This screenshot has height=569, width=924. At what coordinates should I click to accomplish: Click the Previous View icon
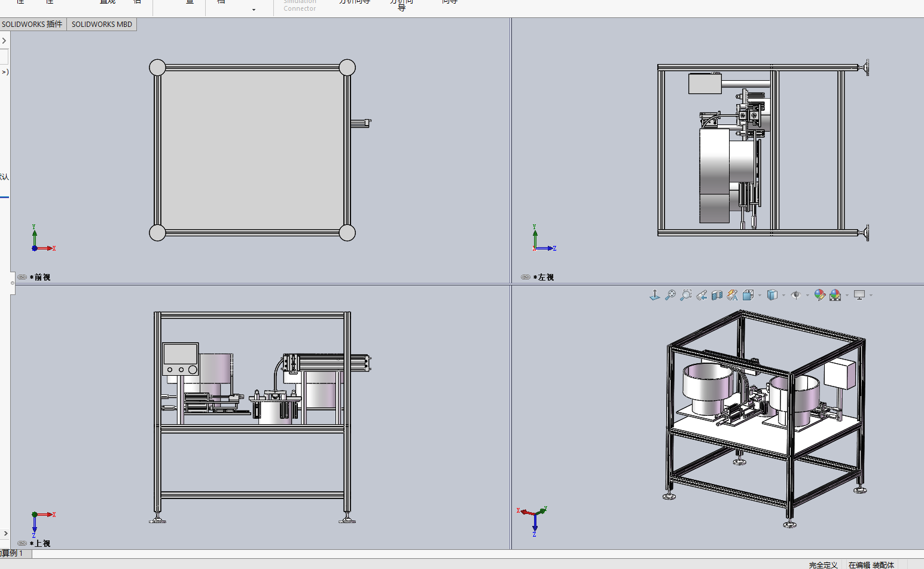(x=702, y=295)
